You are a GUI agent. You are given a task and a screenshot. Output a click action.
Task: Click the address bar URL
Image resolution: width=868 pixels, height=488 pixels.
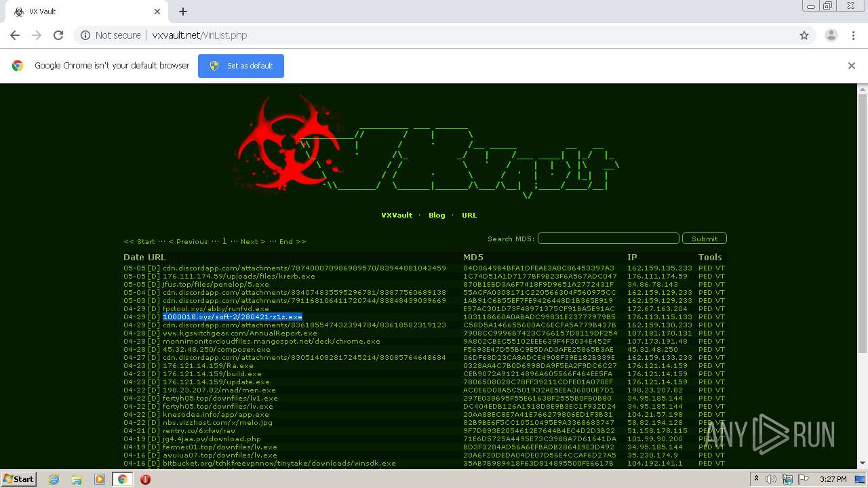199,35
